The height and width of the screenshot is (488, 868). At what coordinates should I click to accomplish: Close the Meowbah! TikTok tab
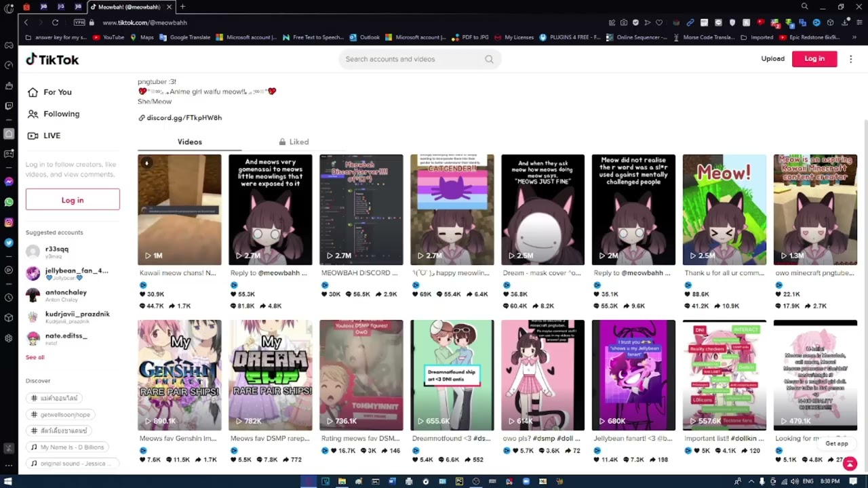pos(169,7)
